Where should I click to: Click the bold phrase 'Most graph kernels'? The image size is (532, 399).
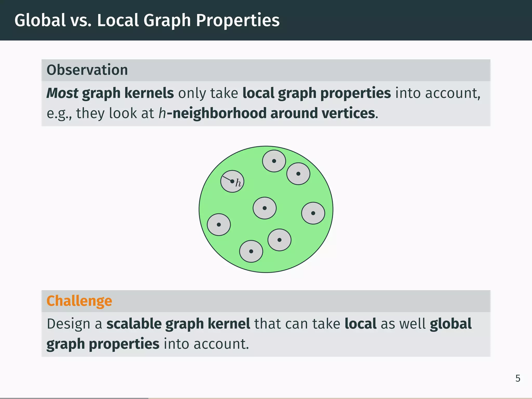click(110, 93)
